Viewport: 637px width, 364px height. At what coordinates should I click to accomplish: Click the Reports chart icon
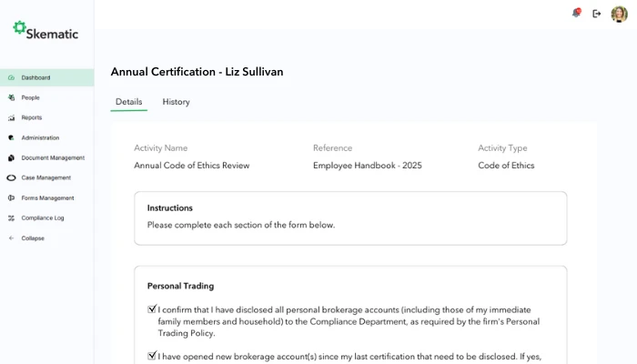tap(11, 118)
